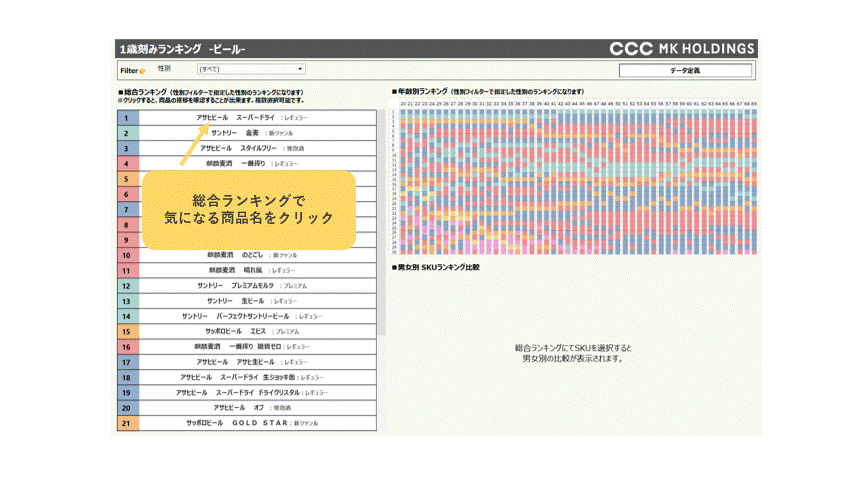Screen dimensions: 853x480
Task: Click the Filter pointing-hand icon
Action: coord(143,71)
